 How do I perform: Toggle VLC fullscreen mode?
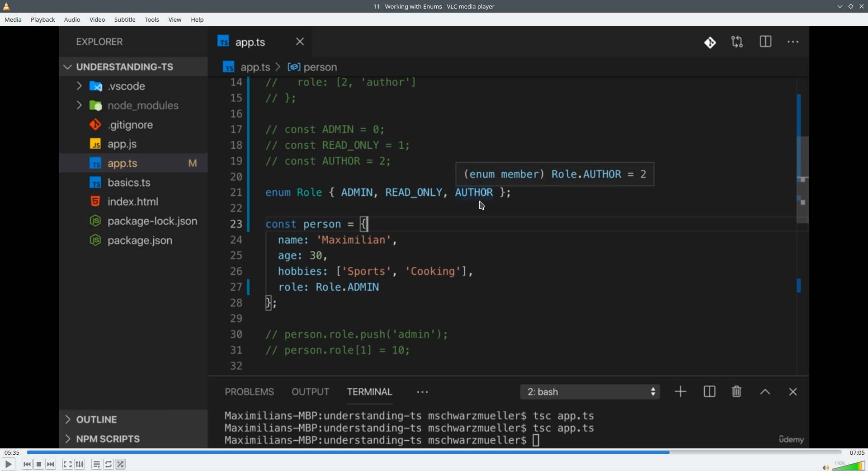coord(68,464)
